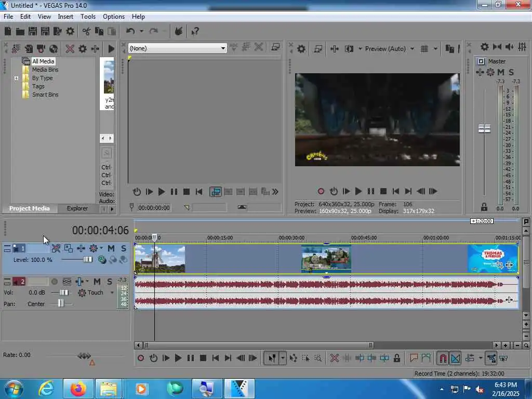This screenshot has width=532, height=399.
Task: Toggle Mute on audio track 2
Action: point(97,282)
